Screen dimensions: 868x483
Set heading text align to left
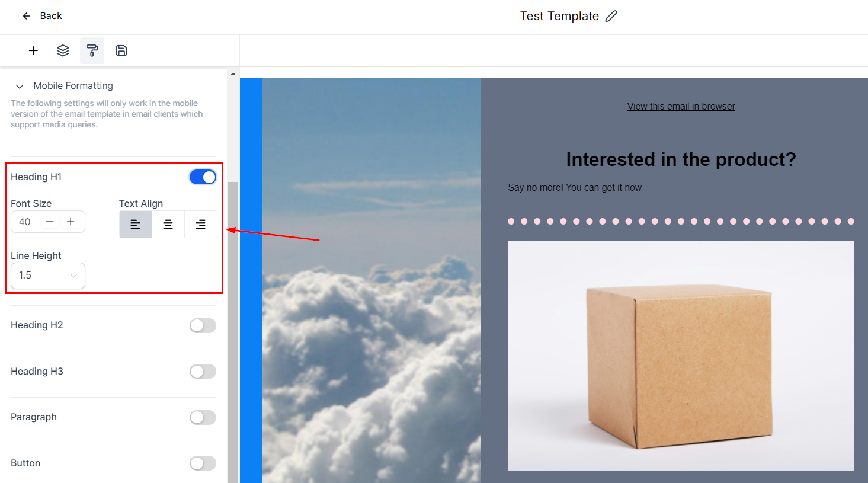136,225
